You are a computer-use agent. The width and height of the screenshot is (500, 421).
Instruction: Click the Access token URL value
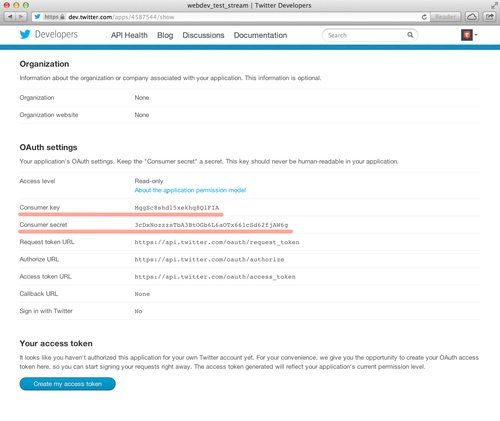tap(215, 277)
